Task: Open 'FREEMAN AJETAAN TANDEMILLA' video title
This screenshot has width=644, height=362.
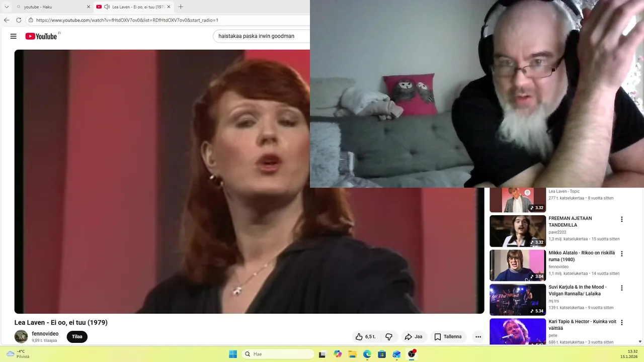Action: (x=570, y=222)
